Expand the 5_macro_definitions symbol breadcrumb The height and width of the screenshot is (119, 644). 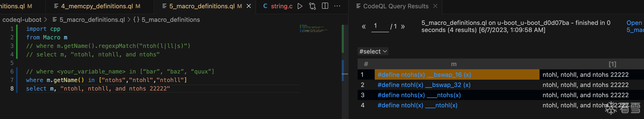pos(170,20)
